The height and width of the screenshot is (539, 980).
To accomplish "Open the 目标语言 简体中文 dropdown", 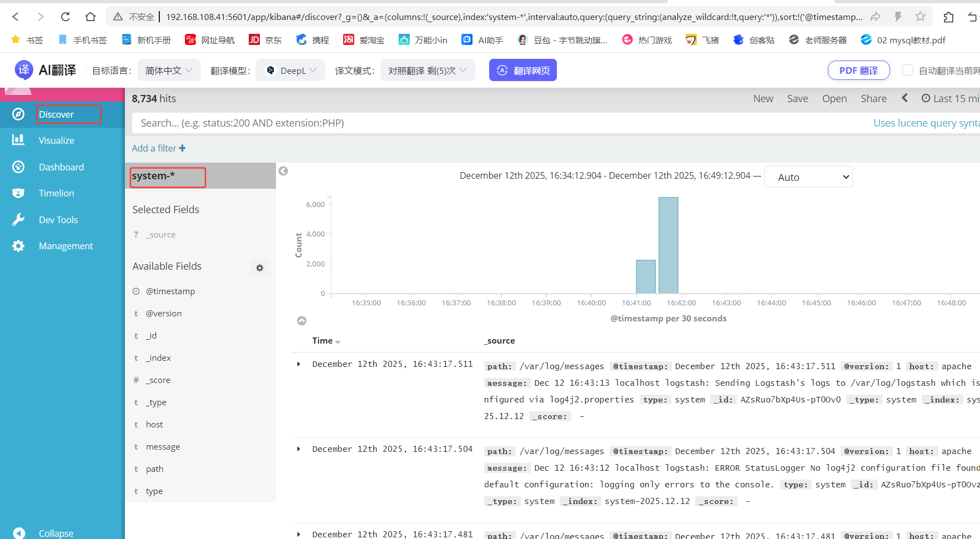I will point(168,70).
